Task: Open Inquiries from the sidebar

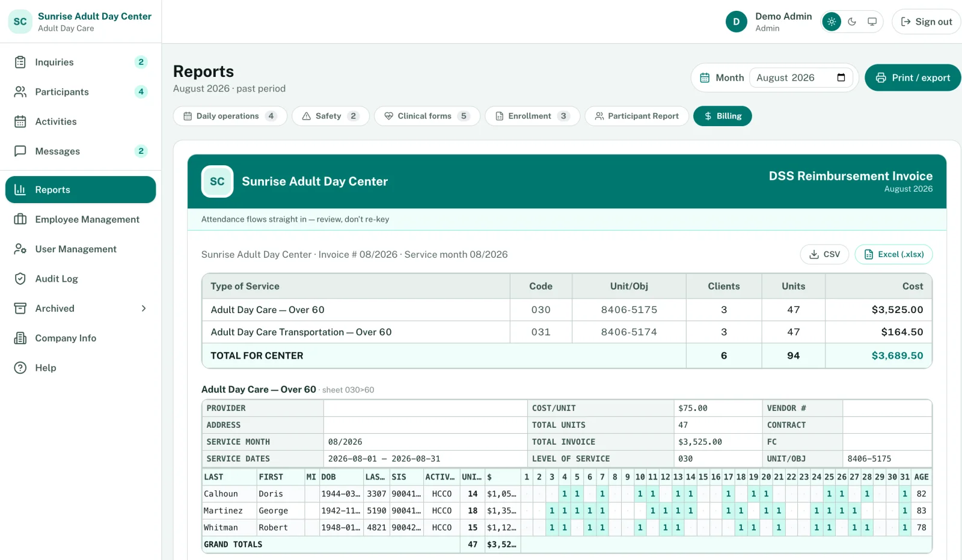Action: pos(81,62)
